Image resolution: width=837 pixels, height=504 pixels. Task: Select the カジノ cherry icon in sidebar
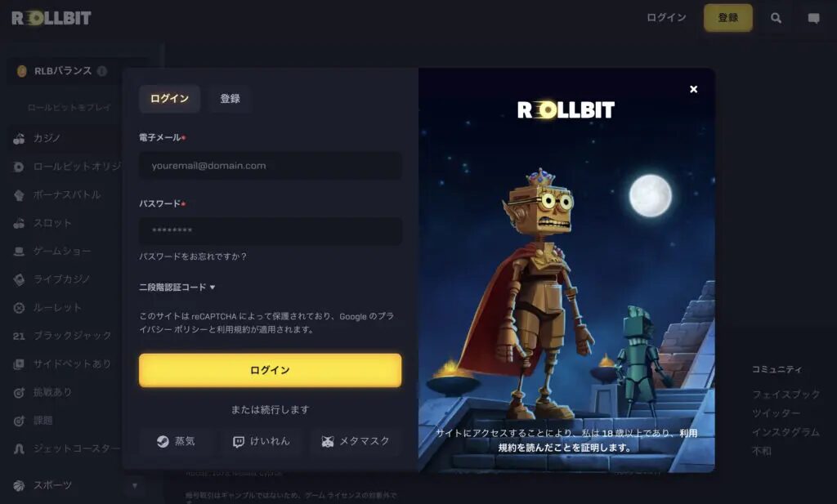click(x=19, y=139)
